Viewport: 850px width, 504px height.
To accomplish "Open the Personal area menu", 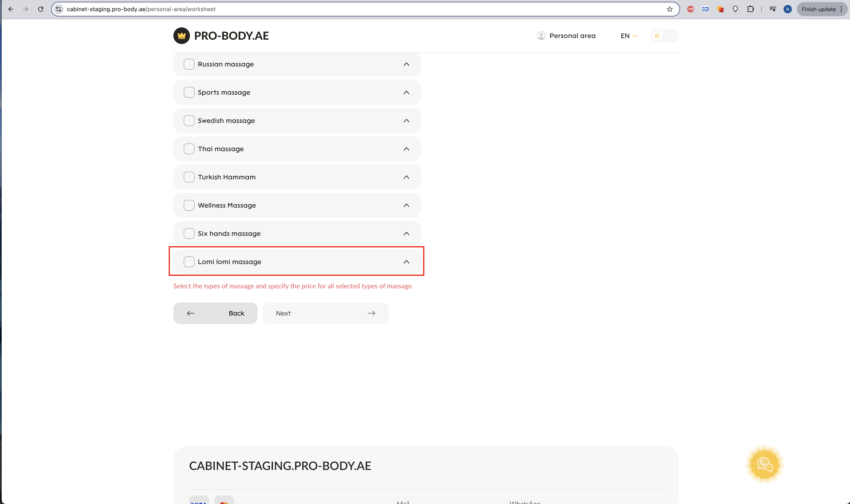I will 566,36.
